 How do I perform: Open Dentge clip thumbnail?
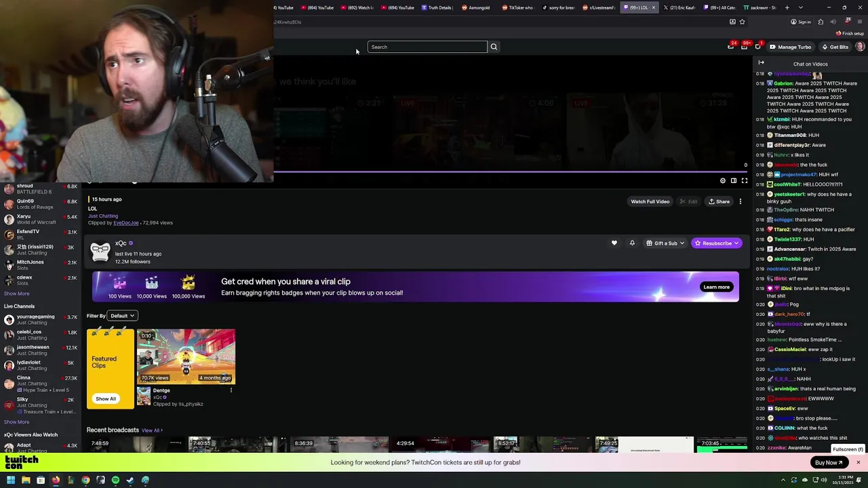(186, 357)
